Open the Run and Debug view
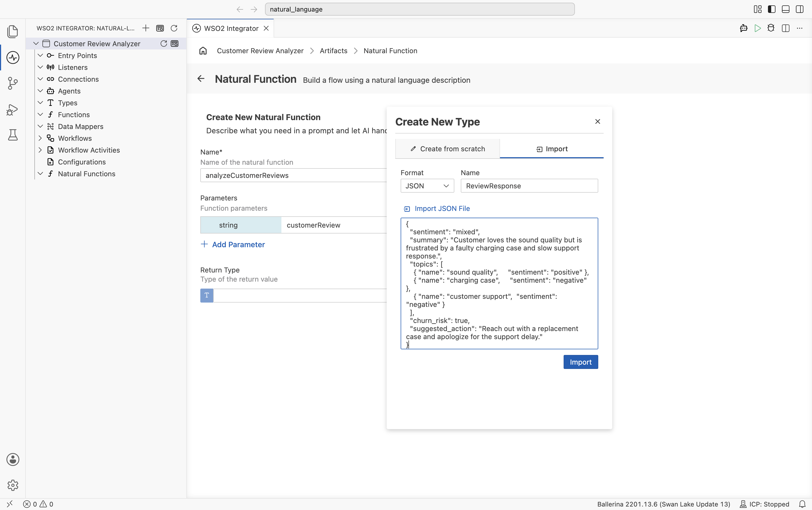 tap(13, 109)
